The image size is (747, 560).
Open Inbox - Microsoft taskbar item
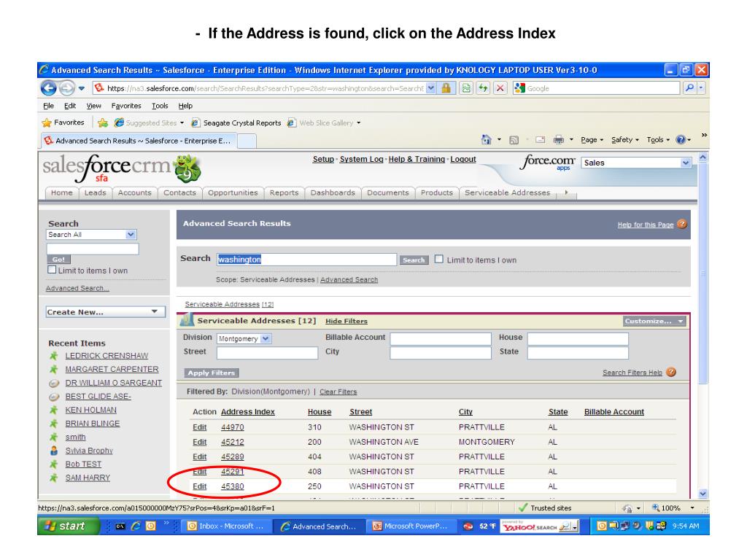coord(227,526)
